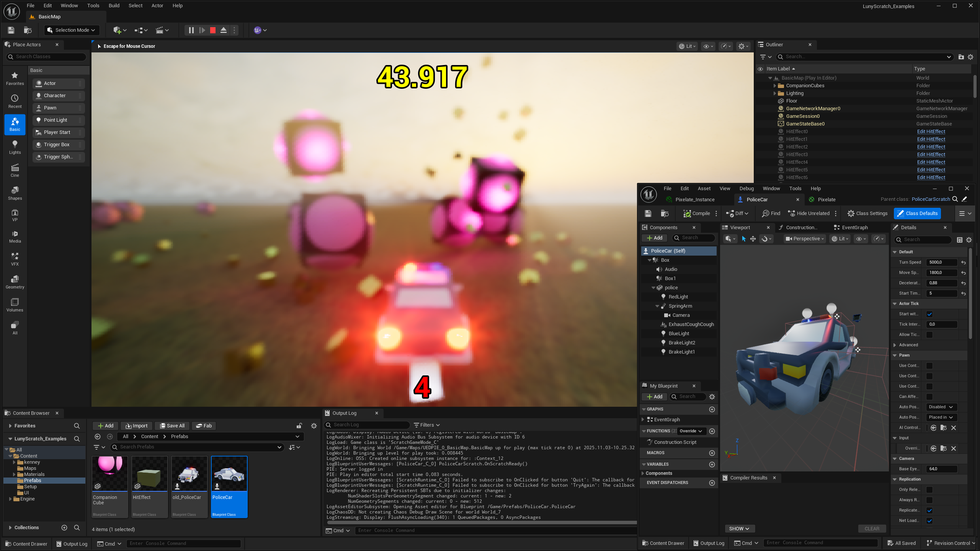This screenshot has width=980, height=551.
Task: Open the Content Drawer from the status bar
Action: [x=26, y=543]
